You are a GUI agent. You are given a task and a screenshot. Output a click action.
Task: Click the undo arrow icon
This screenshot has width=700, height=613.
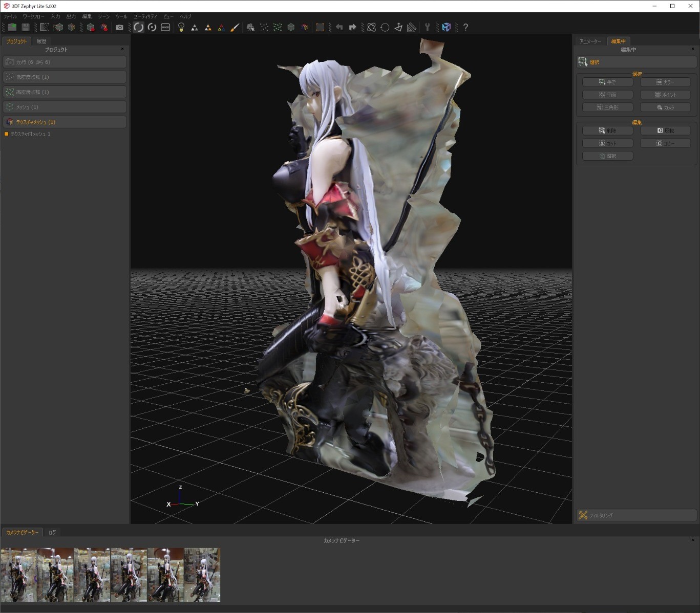pos(339,27)
